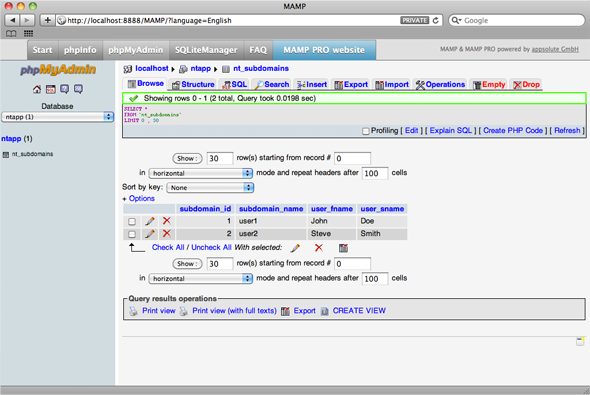The height and width of the screenshot is (395, 590).
Task: Click the With selected pencil change icon
Action: tap(295, 248)
